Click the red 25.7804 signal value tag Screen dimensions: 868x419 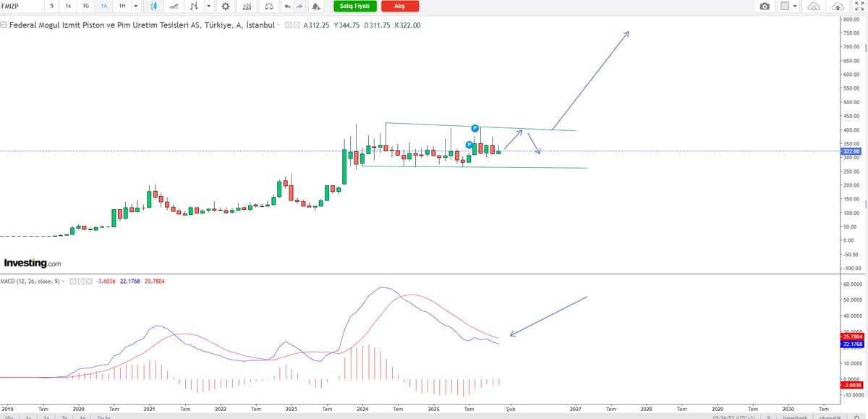(x=854, y=337)
